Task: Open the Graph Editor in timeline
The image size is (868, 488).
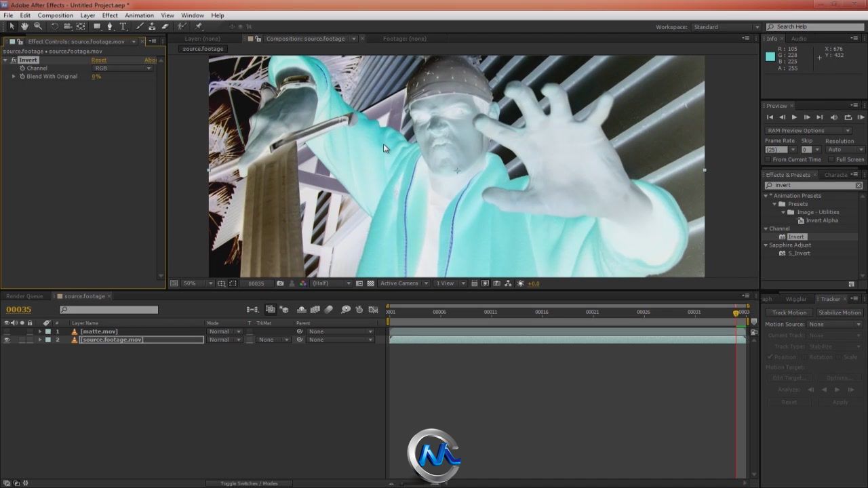Action: point(373,310)
